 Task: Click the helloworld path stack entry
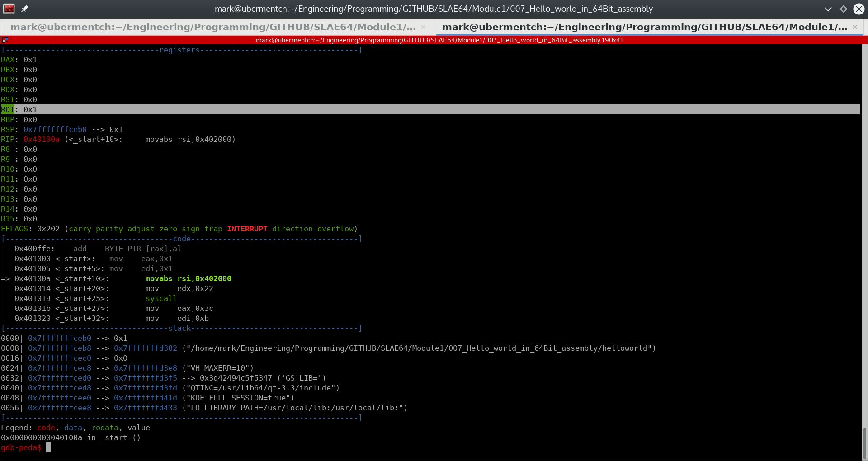[329, 348]
